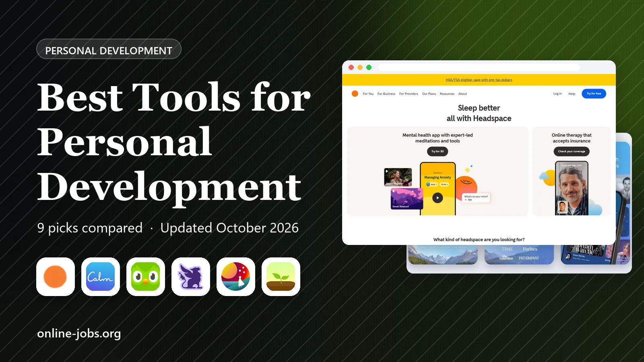Expand the Andy narrator dropdown
This screenshot has width=644, height=362.
(x=431, y=184)
